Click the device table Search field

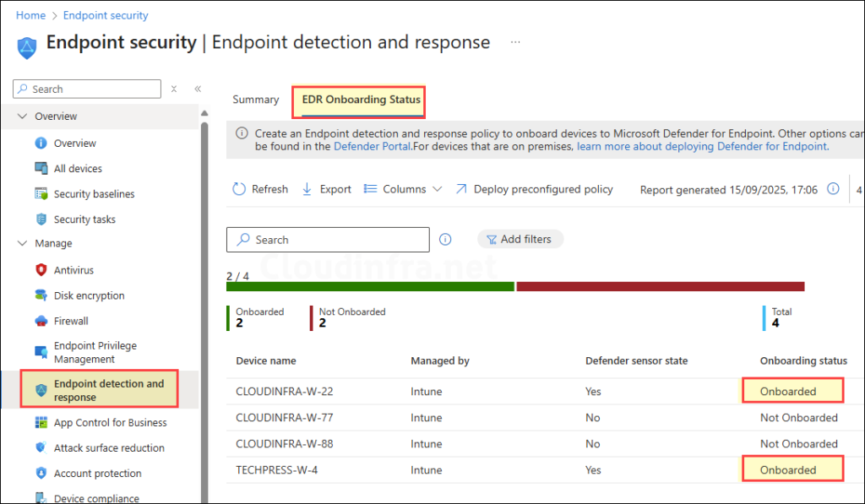click(328, 239)
